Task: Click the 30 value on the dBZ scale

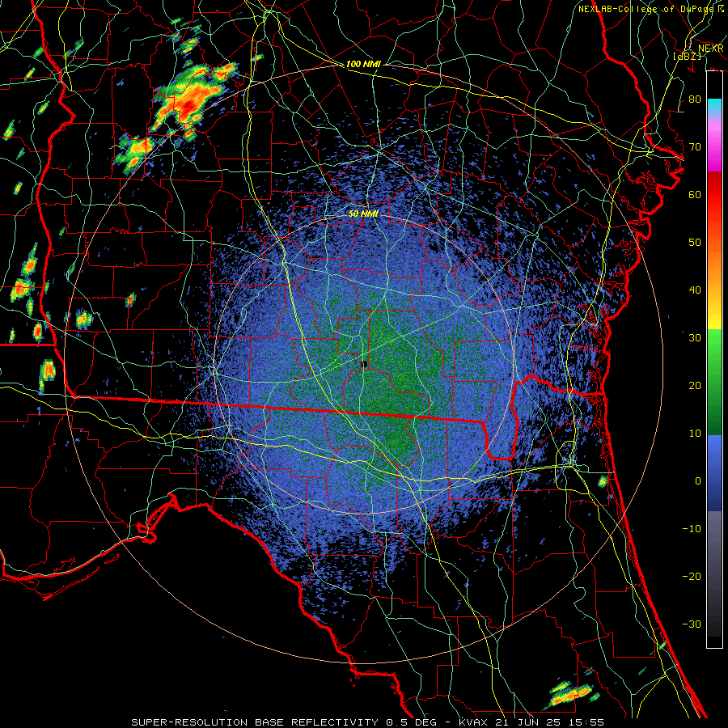Action: [695, 338]
